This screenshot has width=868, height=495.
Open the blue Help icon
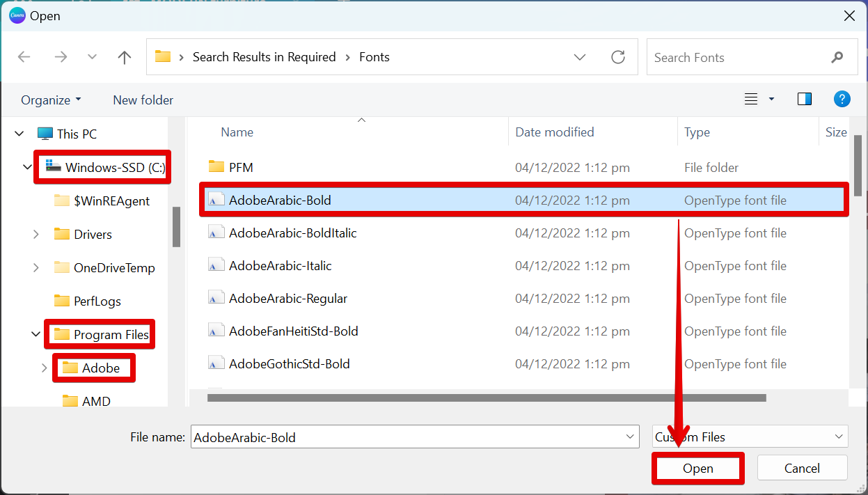coord(842,100)
